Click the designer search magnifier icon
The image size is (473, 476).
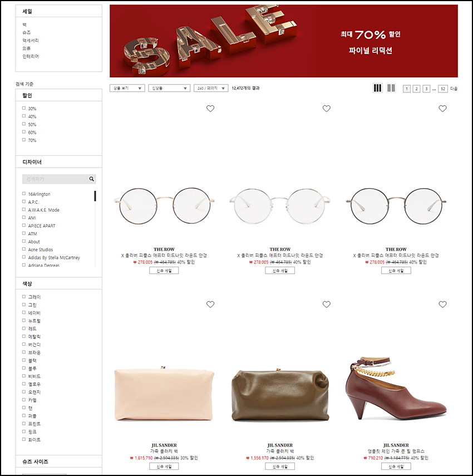click(91, 179)
